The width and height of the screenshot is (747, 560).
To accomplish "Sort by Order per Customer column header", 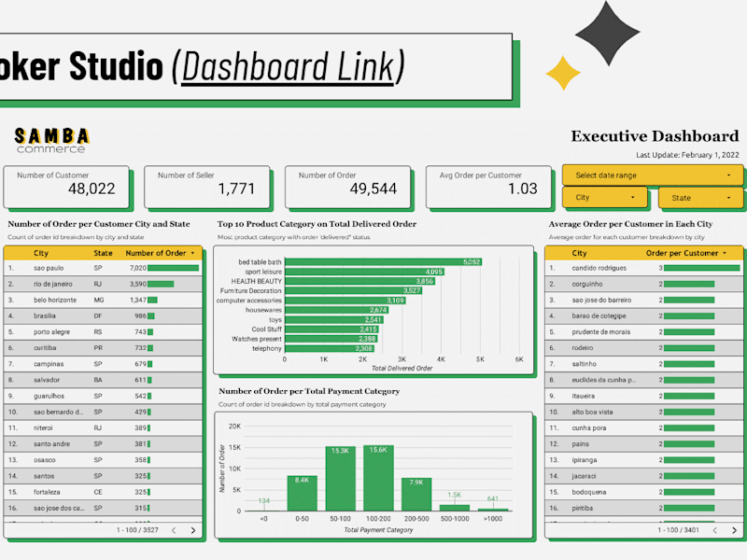I will (x=686, y=253).
